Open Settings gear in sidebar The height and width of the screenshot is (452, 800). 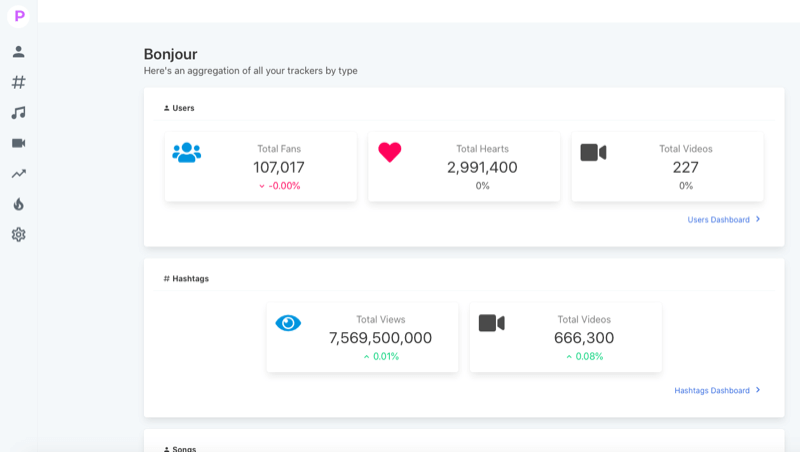[18, 235]
